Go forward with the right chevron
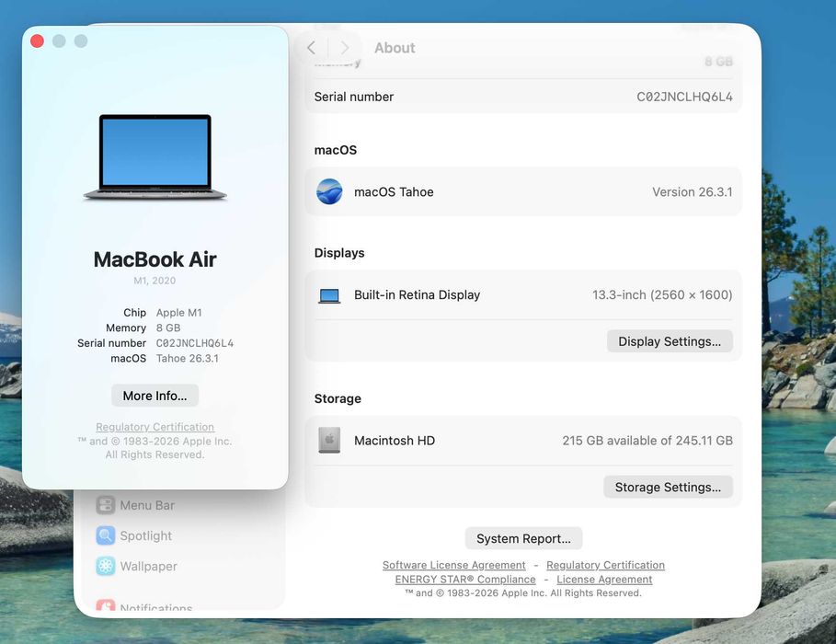 click(344, 48)
